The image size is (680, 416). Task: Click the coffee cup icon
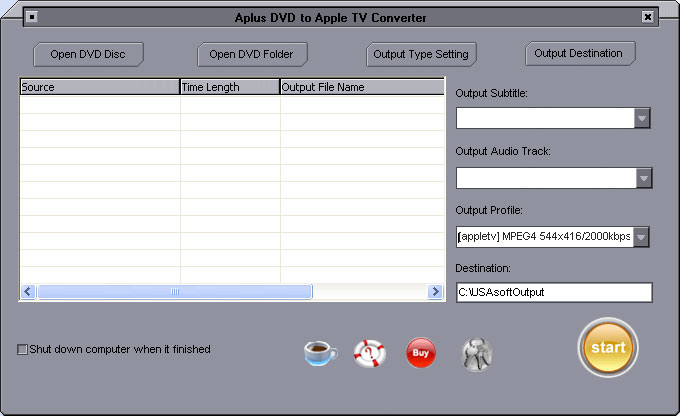(320, 353)
